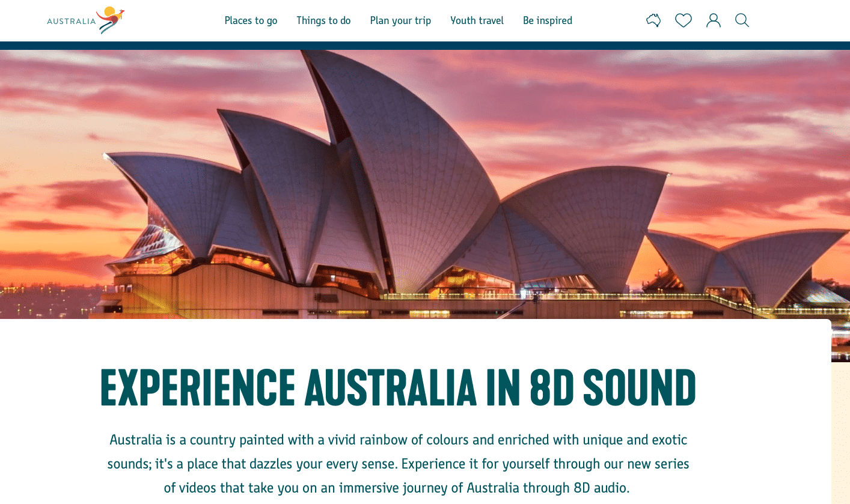
Task: Click the search magnifier icon
Action: [x=742, y=20]
